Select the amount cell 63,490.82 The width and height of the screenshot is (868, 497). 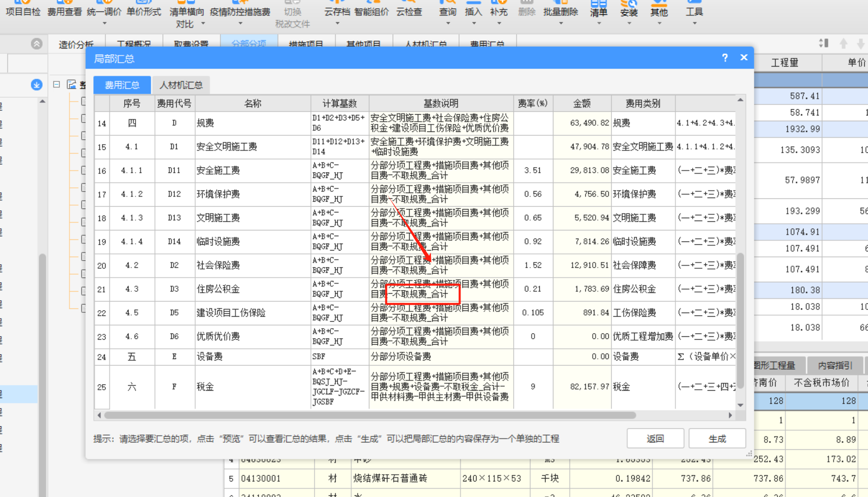582,123
